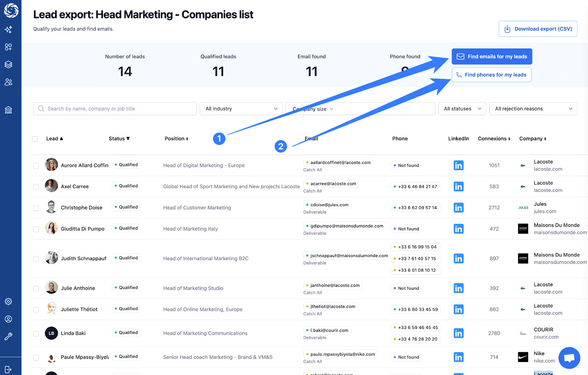The image size is (588, 375).
Task: Click the app logo in the sidebar
Action: (11, 11)
